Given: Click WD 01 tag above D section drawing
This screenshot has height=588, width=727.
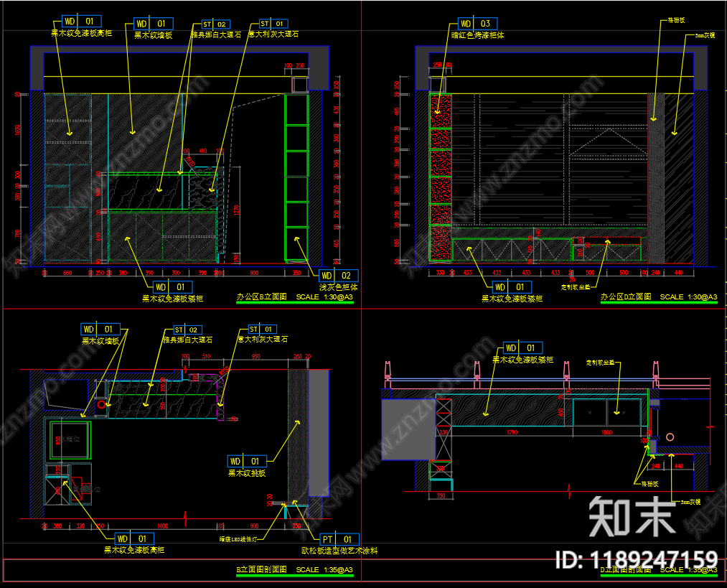Looking at the screenshot, I should click(x=522, y=347).
